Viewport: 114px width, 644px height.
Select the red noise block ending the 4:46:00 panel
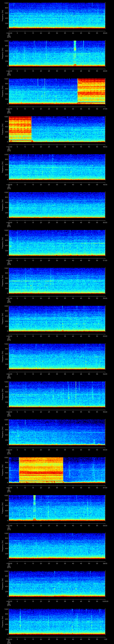(91, 91)
